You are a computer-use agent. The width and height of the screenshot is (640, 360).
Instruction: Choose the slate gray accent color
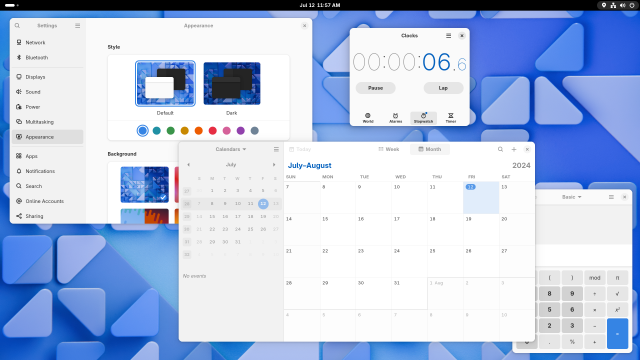(x=255, y=131)
